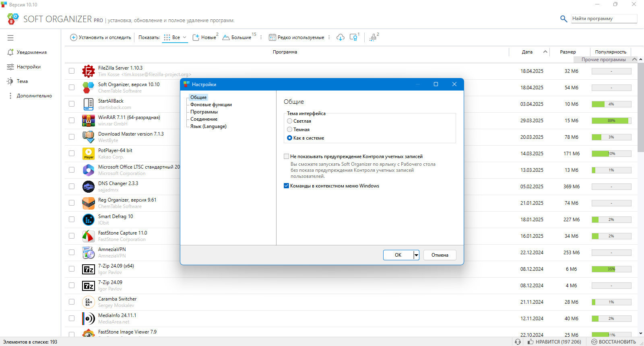The width and height of the screenshot is (644, 346).
Task: Open the dropdown arrow beside OK
Action: [416, 255]
